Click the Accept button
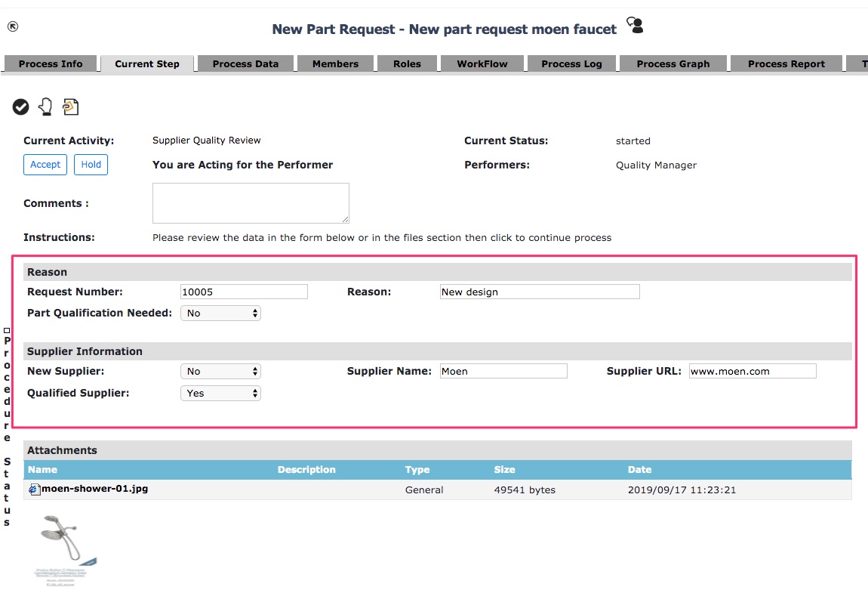Screen dimensions: 868x593 (x=45, y=165)
